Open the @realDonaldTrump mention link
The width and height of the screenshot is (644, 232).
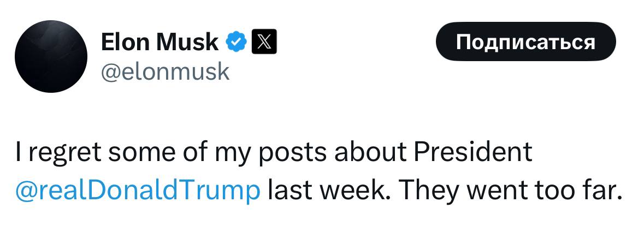pos(138,192)
